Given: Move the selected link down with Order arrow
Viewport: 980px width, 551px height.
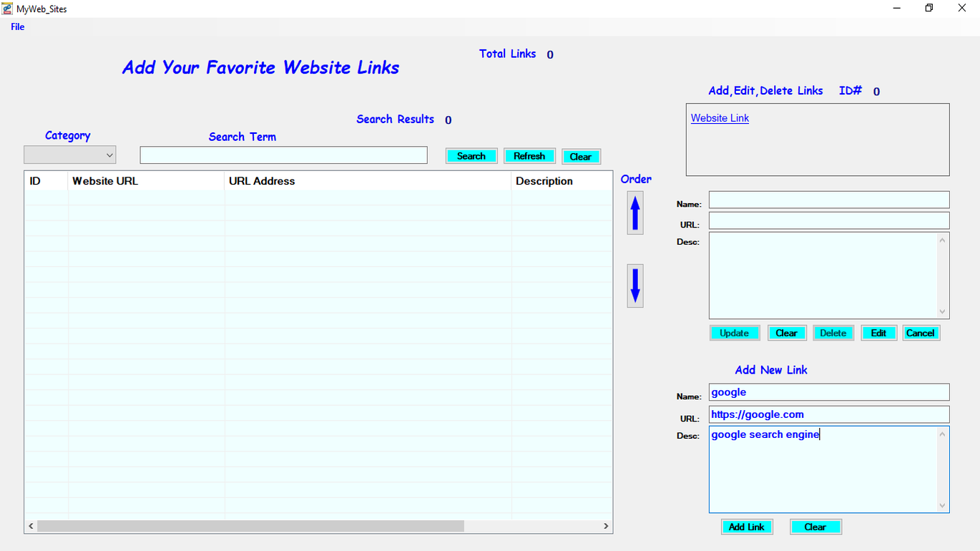Looking at the screenshot, I should click(x=634, y=286).
